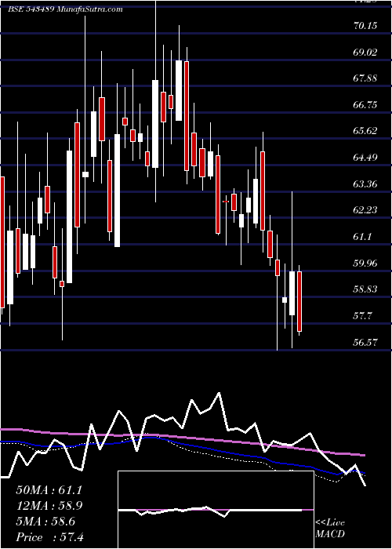This screenshot has width=392, height=549.
Task: Pick the 62.23 price label
Action: pos(365,210)
